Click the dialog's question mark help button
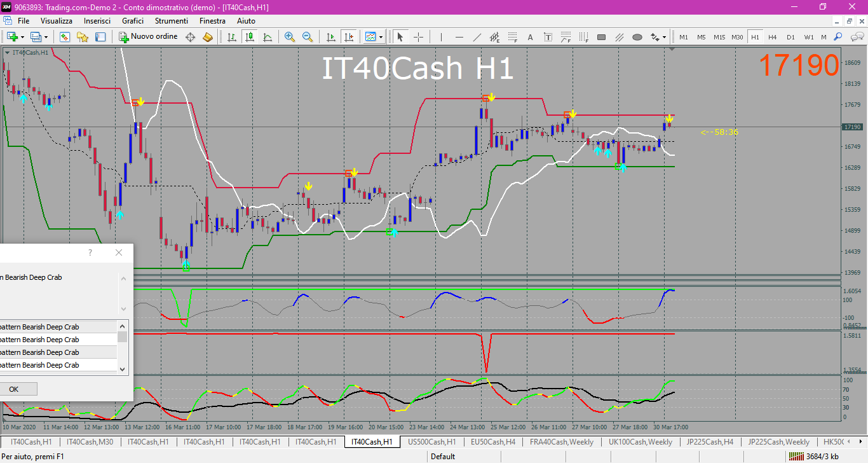The width and height of the screenshot is (868, 463). tap(90, 252)
